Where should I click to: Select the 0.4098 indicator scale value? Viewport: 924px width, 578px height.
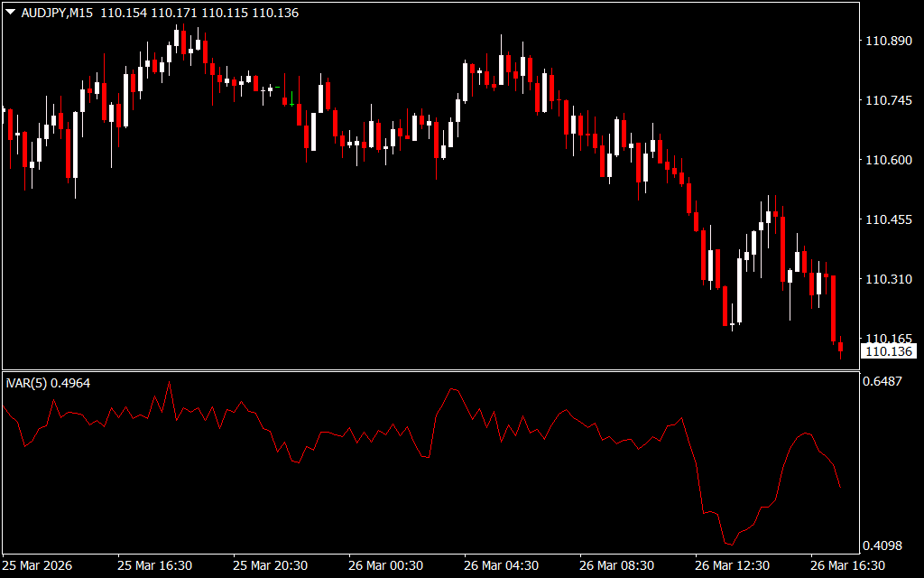point(885,545)
